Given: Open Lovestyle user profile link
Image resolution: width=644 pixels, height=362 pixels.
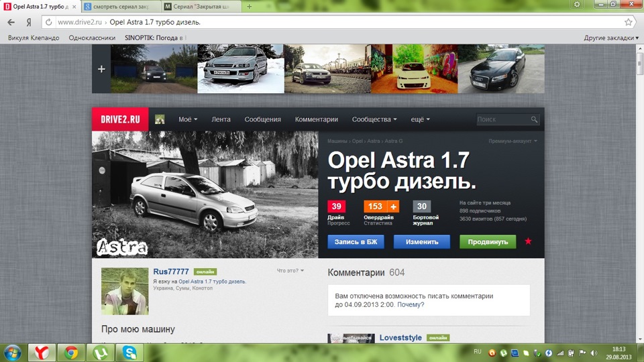Looking at the screenshot, I should coord(400,337).
